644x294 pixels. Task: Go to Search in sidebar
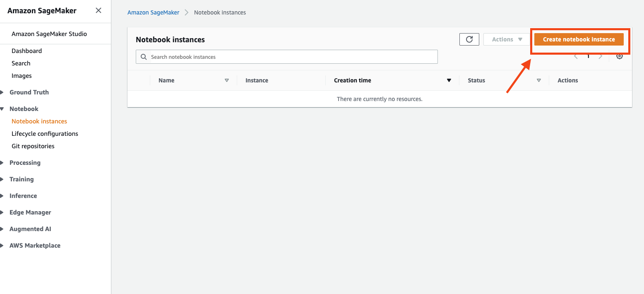click(x=21, y=63)
